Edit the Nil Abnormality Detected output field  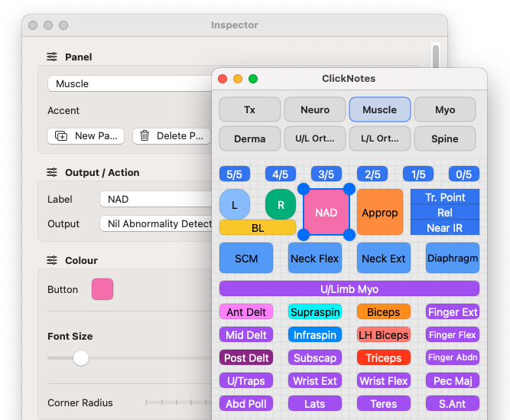point(156,223)
